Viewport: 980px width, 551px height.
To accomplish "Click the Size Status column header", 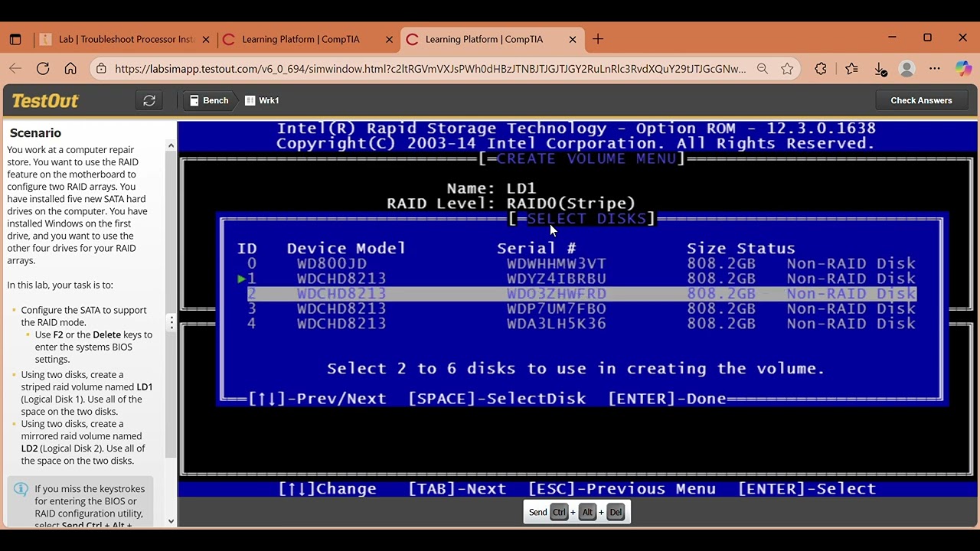I will click(740, 249).
